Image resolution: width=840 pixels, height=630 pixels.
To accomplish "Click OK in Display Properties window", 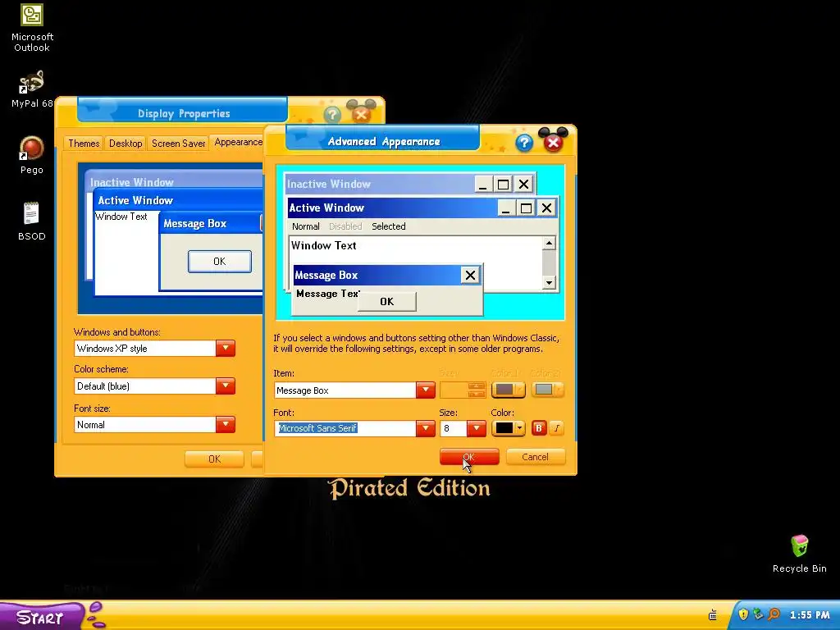I will [x=214, y=459].
